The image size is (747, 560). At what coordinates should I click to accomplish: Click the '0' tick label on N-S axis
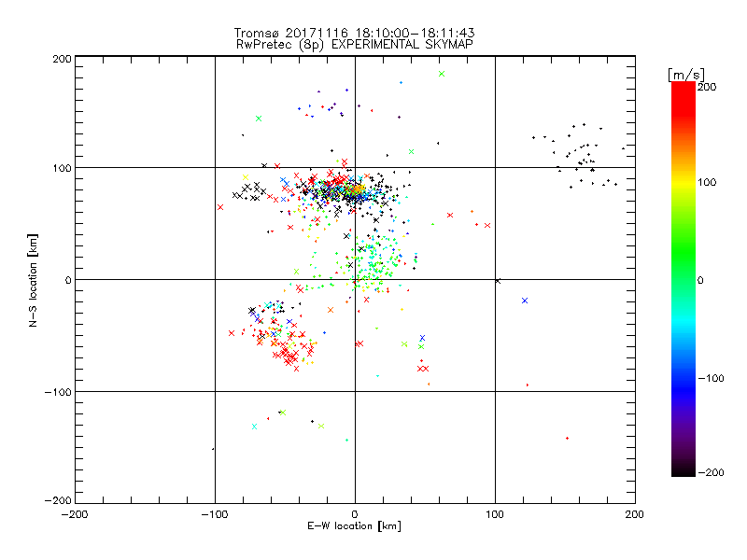pyautogui.click(x=68, y=280)
